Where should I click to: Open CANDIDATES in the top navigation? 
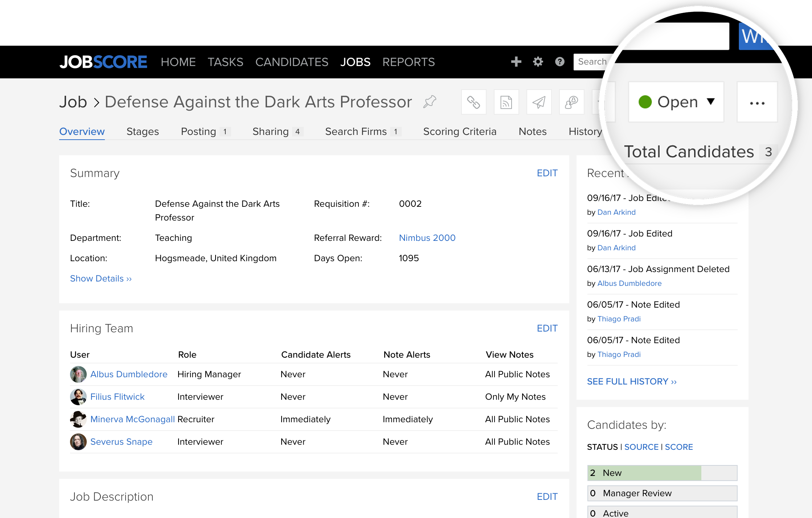[292, 62]
